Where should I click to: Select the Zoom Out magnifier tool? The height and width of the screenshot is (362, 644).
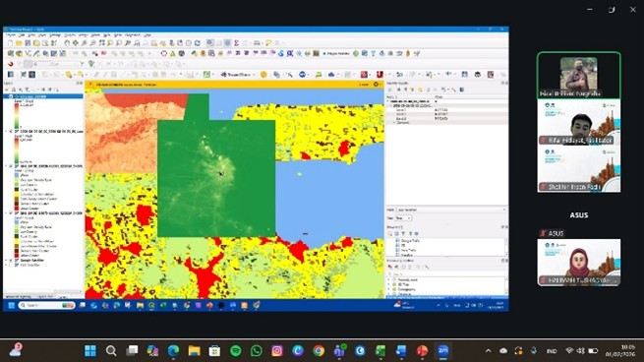point(92,42)
